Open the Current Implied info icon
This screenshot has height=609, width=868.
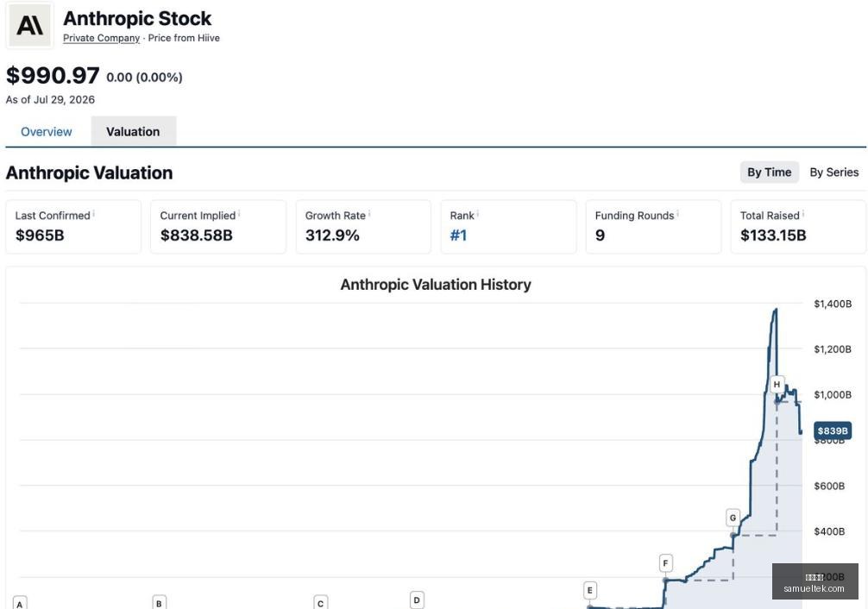pos(239,213)
